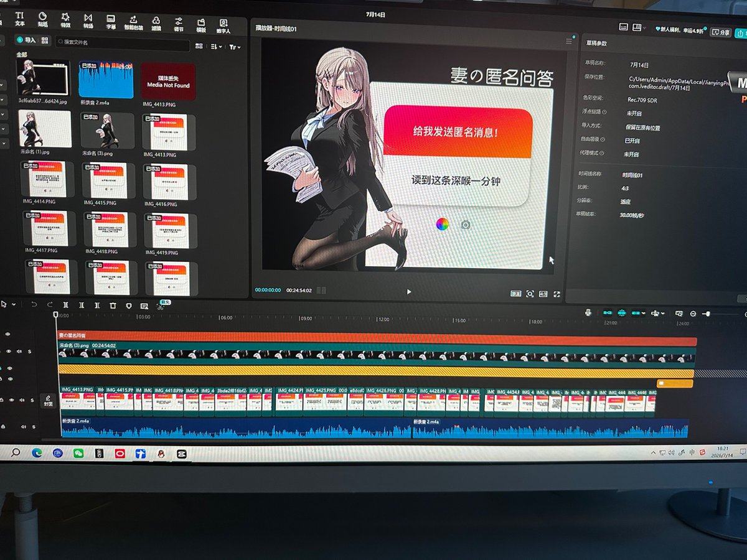Open the 贴纸 stickers panel
Viewport: 747px width, 560px height.
pyautogui.click(x=42, y=19)
